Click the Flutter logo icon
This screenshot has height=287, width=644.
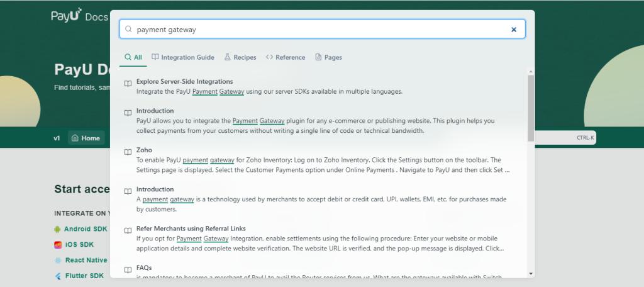pyautogui.click(x=58, y=276)
